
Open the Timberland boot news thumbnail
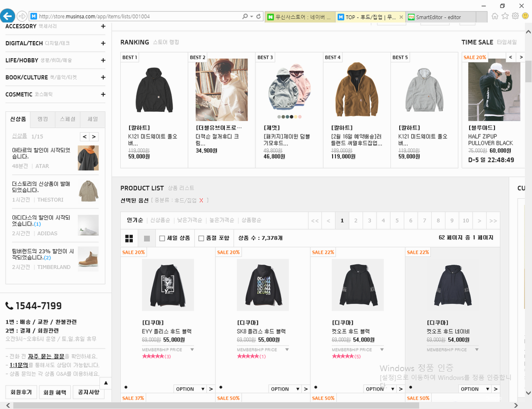(88, 259)
